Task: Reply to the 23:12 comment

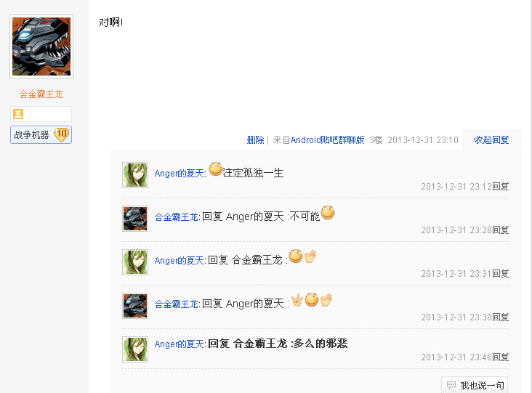Action: pyautogui.click(x=501, y=187)
